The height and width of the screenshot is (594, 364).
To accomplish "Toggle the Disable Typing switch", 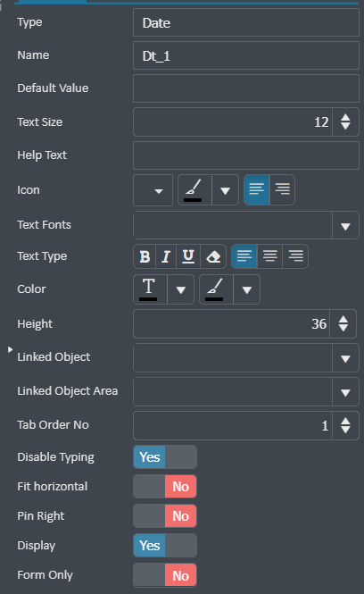I will (165, 456).
